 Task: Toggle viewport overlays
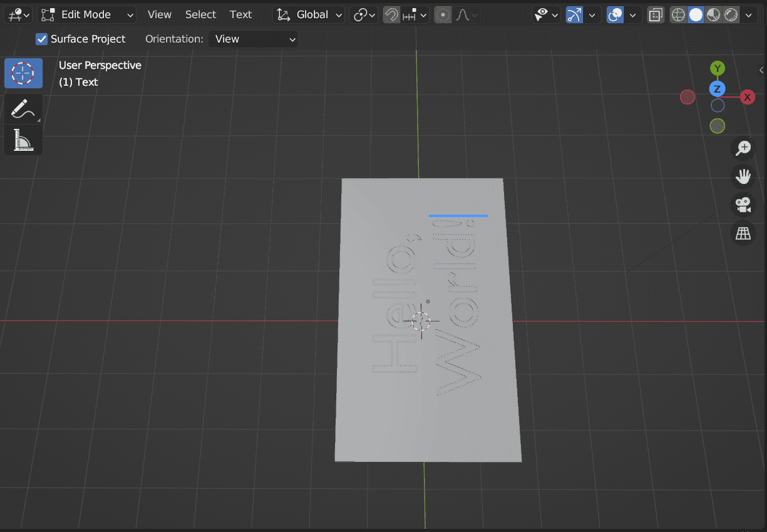(x=615, y=14)
